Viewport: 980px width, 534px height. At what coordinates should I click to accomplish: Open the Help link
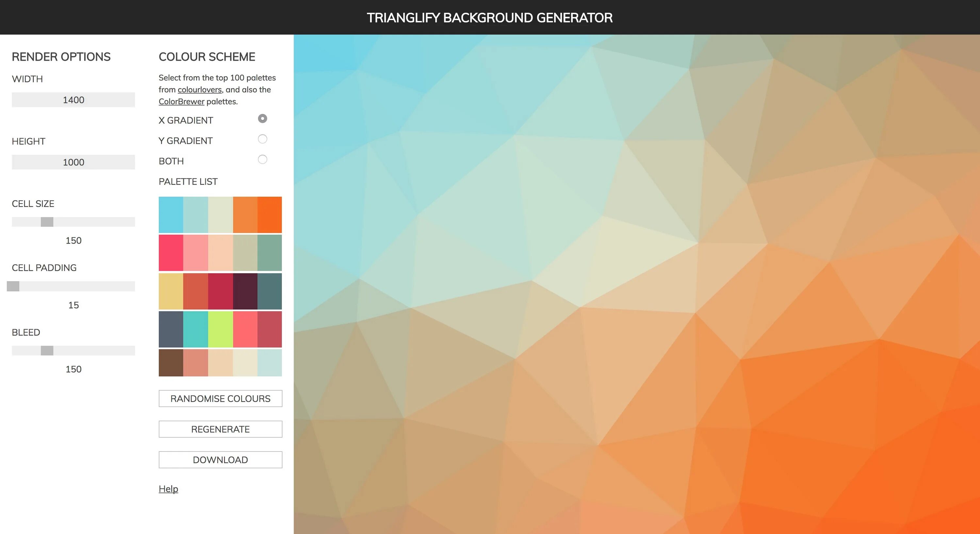click(x=168, y=489)
